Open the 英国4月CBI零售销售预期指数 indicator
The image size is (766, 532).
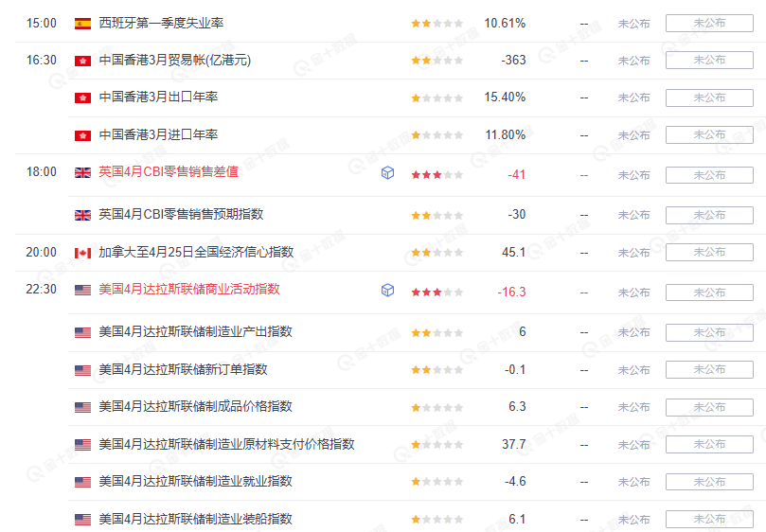click(181, 214)
